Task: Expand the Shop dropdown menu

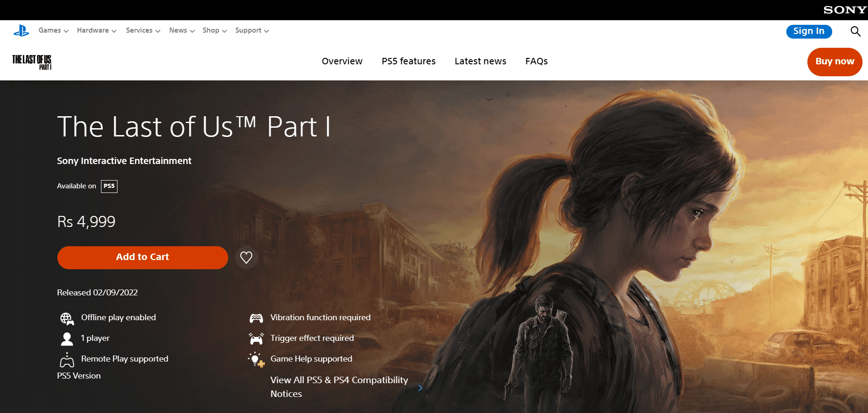Action: (215, 30)
